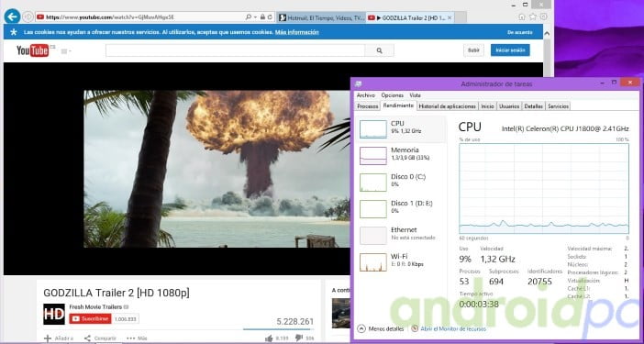Click the Godzilla video player frame
The image size is (644, 344).
(x=217, y=169)
